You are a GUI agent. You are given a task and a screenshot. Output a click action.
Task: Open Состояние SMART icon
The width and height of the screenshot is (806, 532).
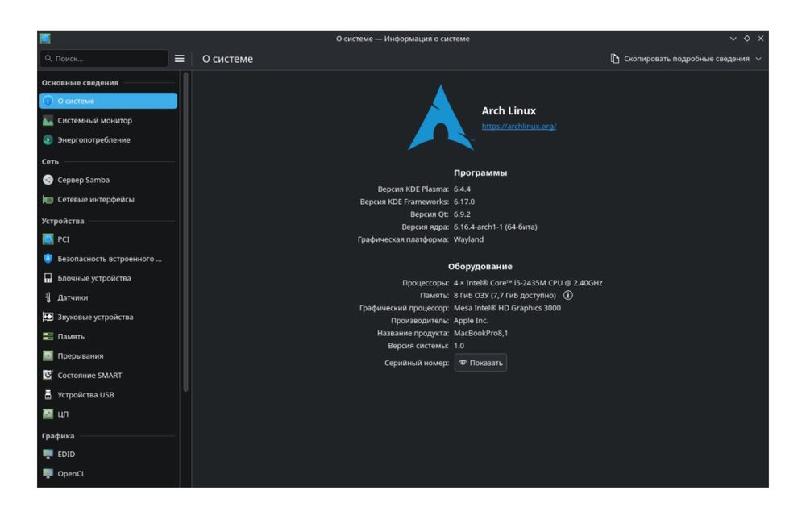(48, 376)
